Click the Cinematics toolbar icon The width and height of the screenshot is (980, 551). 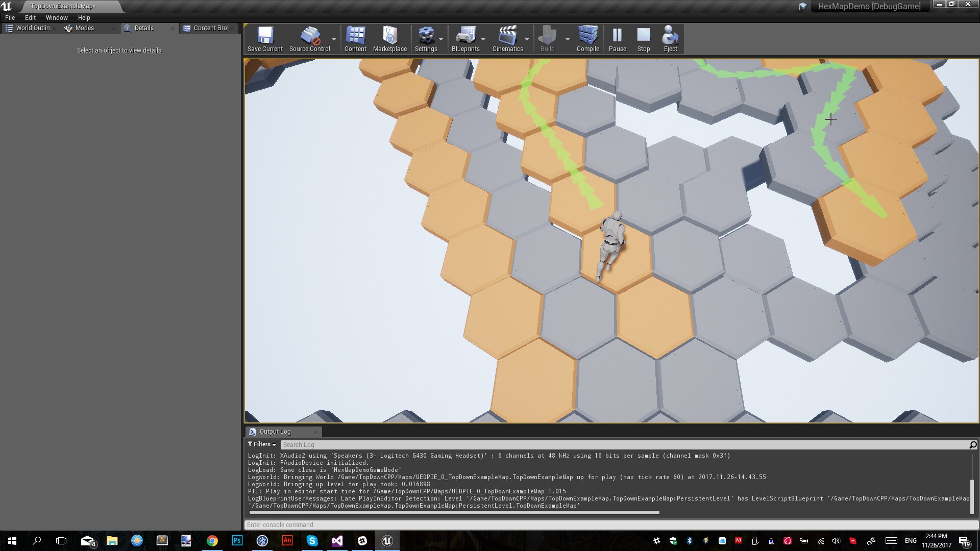[507, 36]
